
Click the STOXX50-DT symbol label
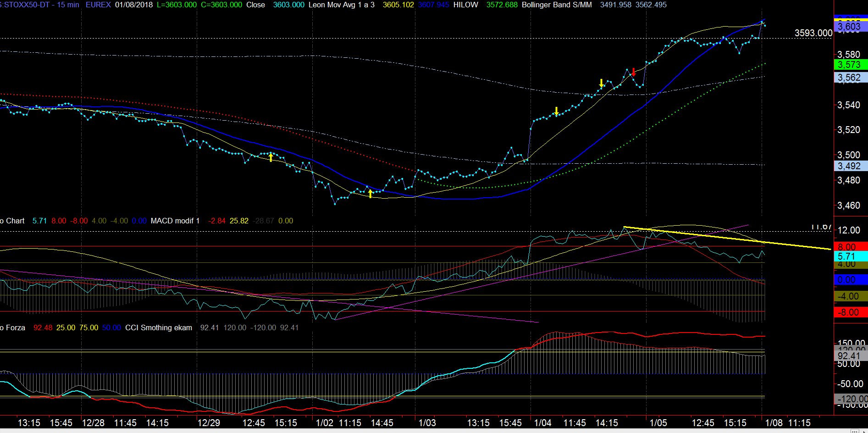(x=25, y=5)
